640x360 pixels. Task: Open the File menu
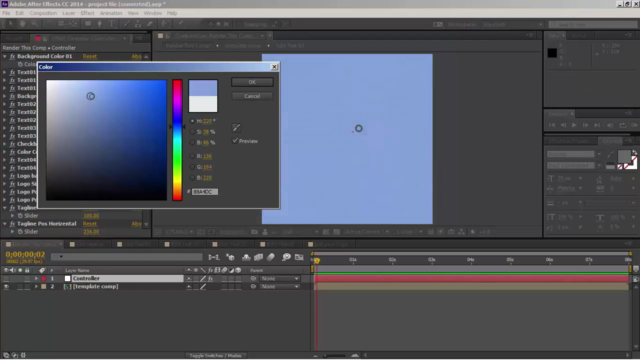point(6,13)
